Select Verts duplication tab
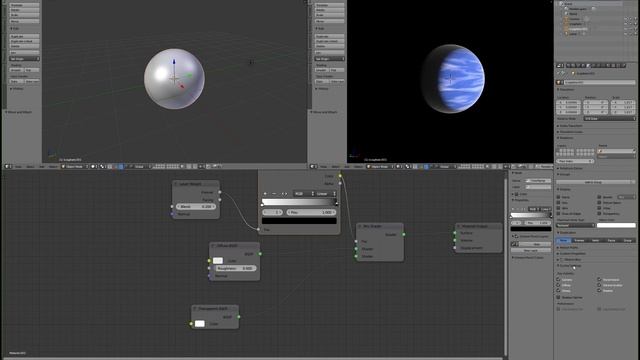 click(596, 240)
